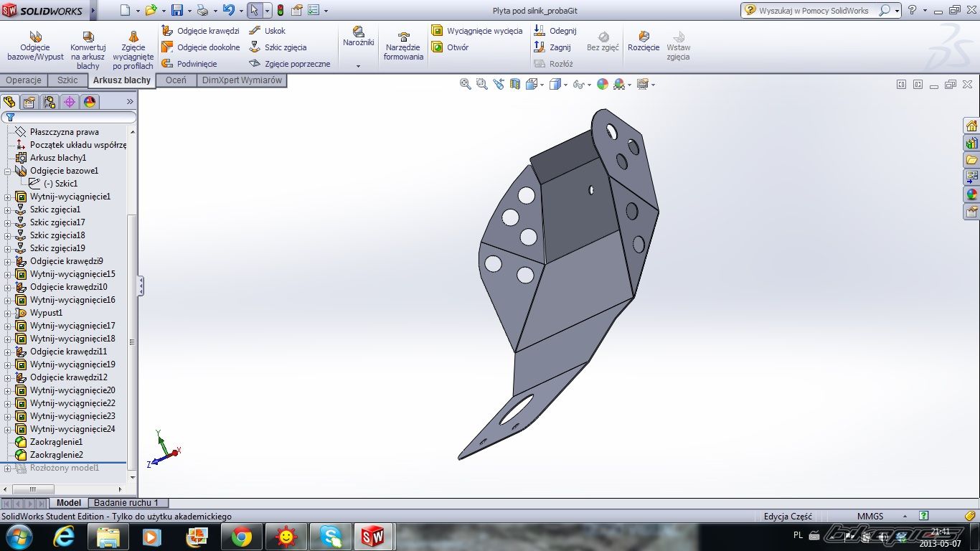The image size is (980, 551).
Task: Choose the Zgięcie poprzeczne tool
Action: [289, 64]
